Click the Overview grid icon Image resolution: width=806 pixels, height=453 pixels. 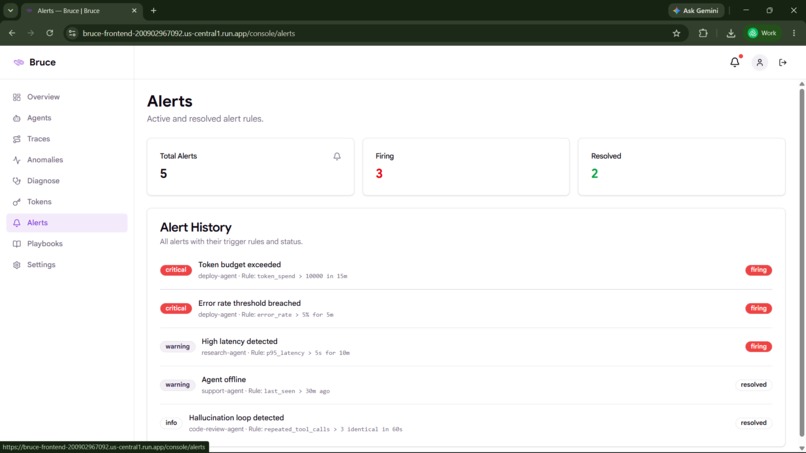[x=17, y=97]
